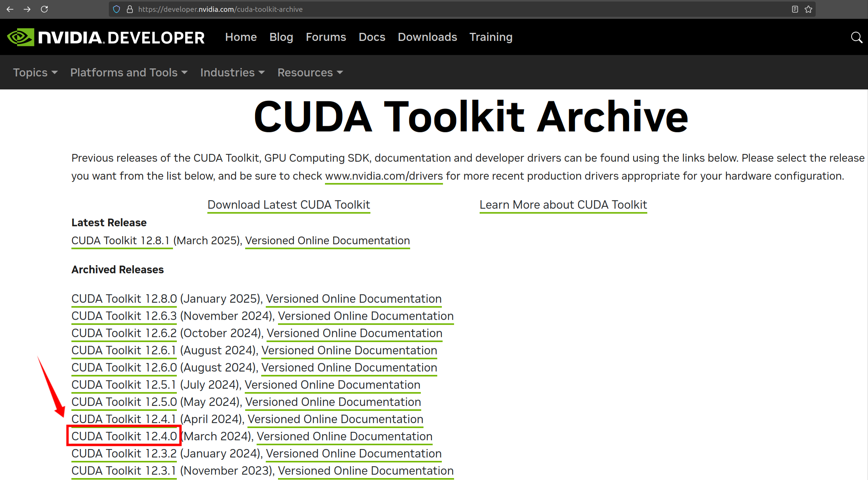Open CUDA Toolkit 12.6.2 link
This screenshot has height=480, width=868.
pyautogui.click(x=124, y=333)
